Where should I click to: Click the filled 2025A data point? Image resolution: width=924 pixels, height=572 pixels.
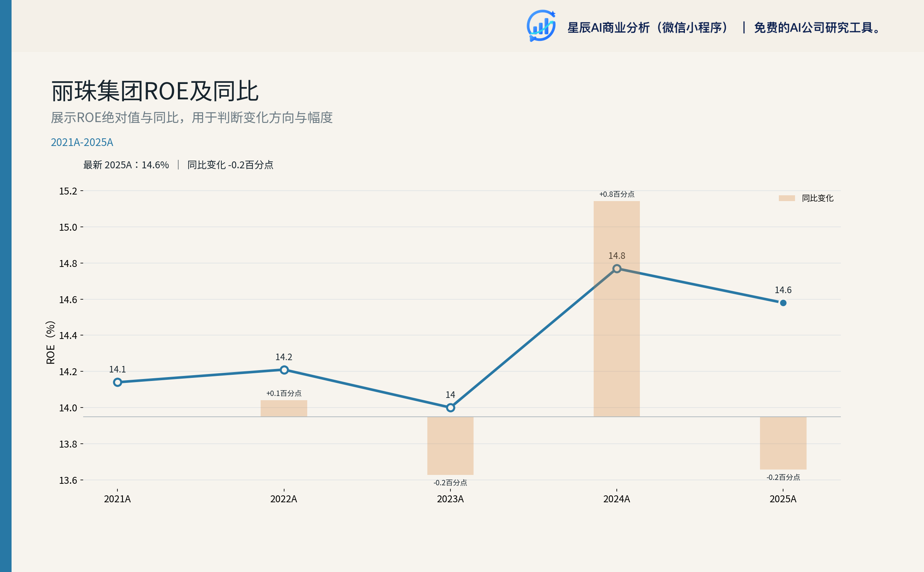pyautogui.click(x=783, y=303)
